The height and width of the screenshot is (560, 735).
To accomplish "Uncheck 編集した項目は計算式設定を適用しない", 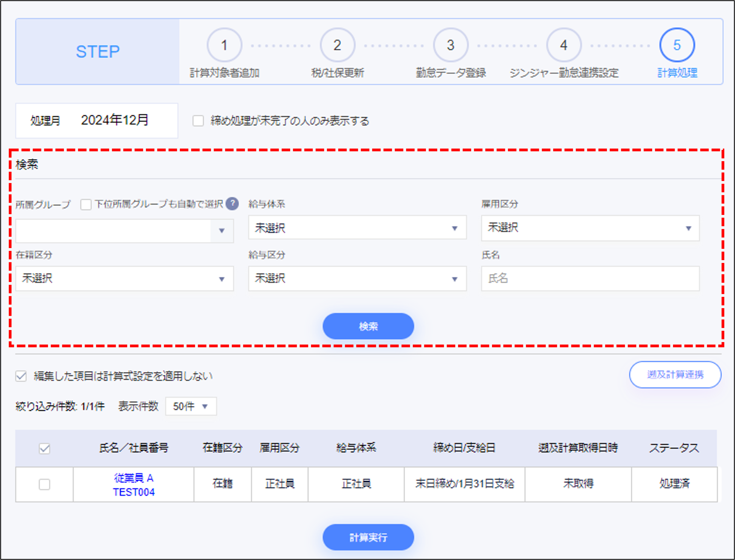I will click(21, 376).
